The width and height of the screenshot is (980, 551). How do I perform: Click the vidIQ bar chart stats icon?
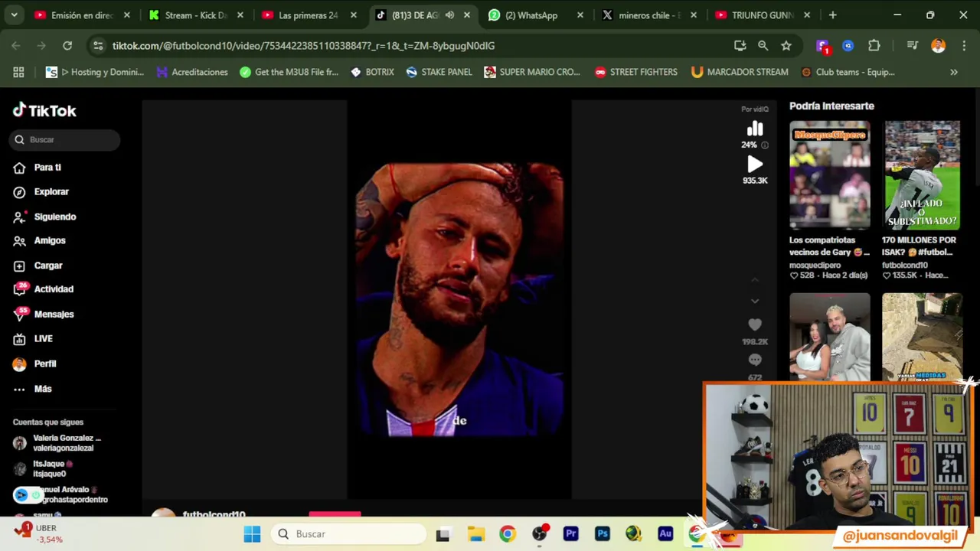(x=755, y=129)
